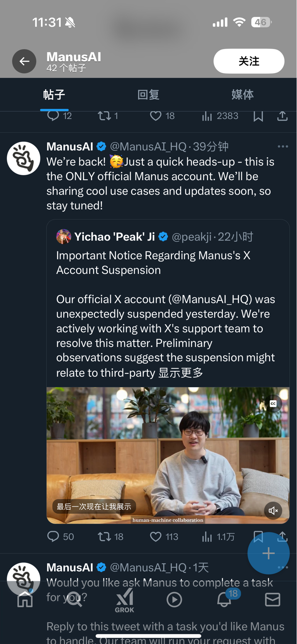Image resolution: width=297 pixels, height=644 pixels.
Task: Follow ManusAI with the 关注 button
Action: point(249,61)
